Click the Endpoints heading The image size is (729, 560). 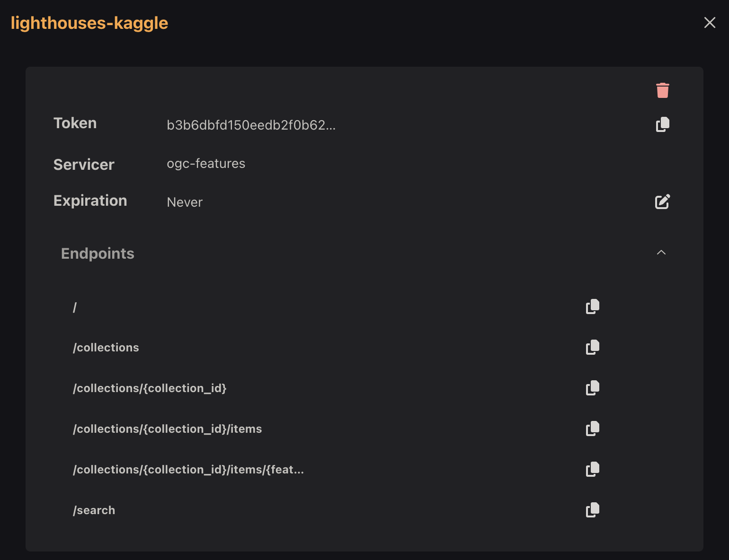pyautogui.click(x=98, y=254)
